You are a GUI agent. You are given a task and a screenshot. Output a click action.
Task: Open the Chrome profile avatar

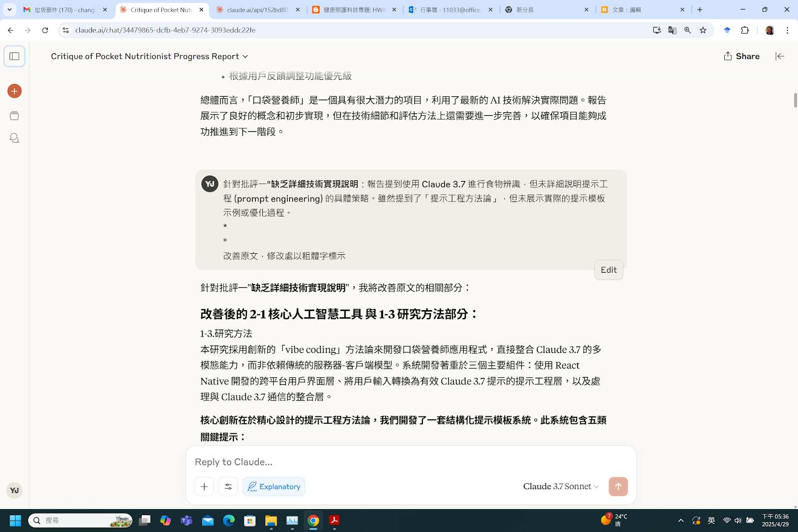click(x=770, y=30)
